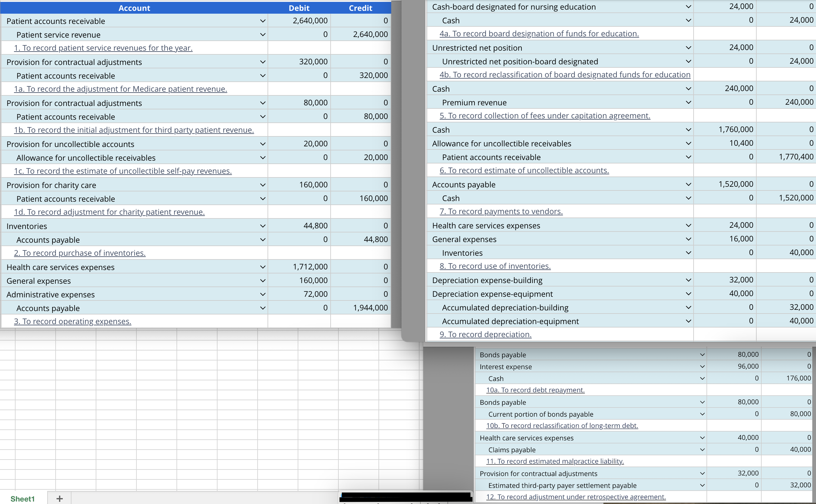This screenshot has width=816, height=504.
Task: Open link to record debt repayment
Action: click(x=535, y=390)
